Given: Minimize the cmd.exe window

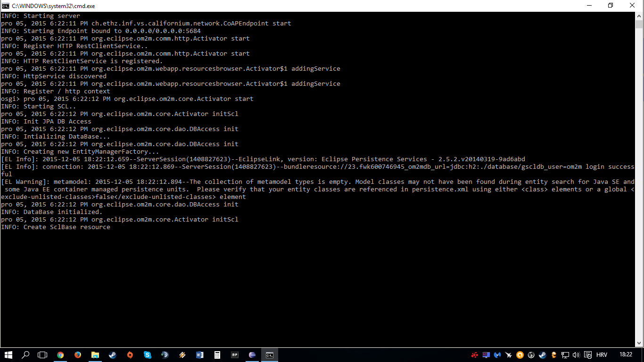Looking at the screenshot, I should point(589,6).
